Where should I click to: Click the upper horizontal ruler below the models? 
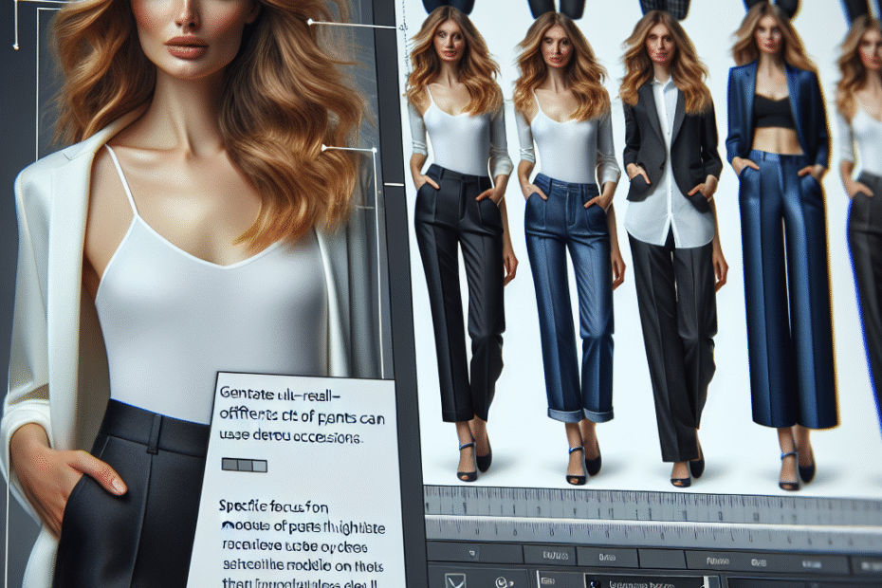point(654,499)
